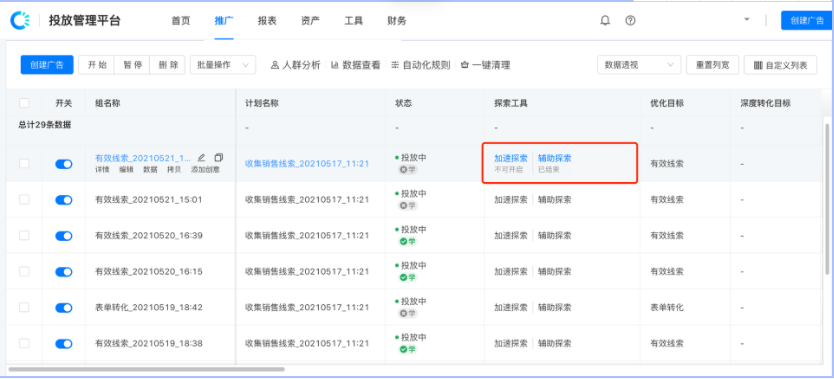The image size is (834, 379).
Task: Check the box for the 有效线索_20210521_15:01 row
Action: [24, 199]
